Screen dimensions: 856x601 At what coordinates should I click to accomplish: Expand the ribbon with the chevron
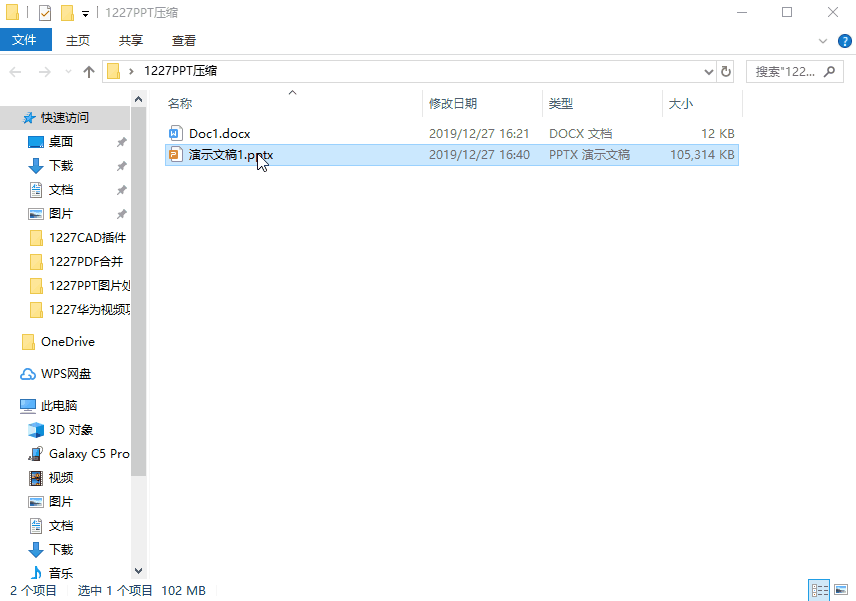pyautogui.click(x=822, y=41)
